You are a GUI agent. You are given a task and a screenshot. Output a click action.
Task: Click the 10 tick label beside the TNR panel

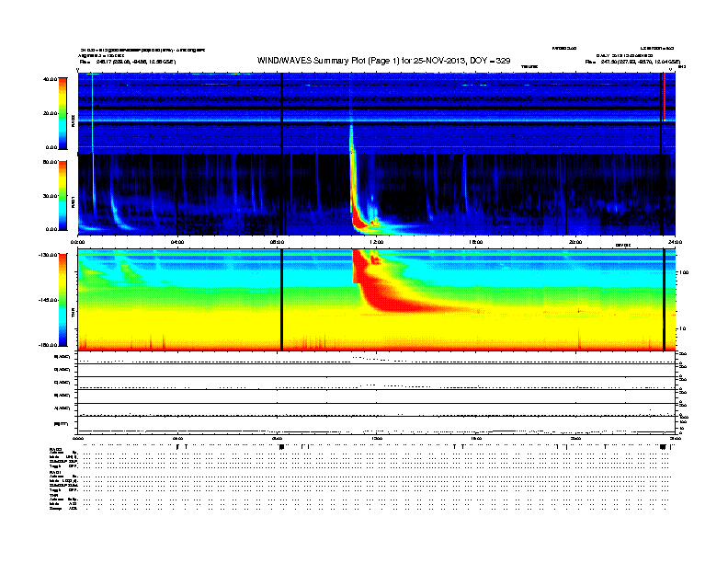[682, 329]
